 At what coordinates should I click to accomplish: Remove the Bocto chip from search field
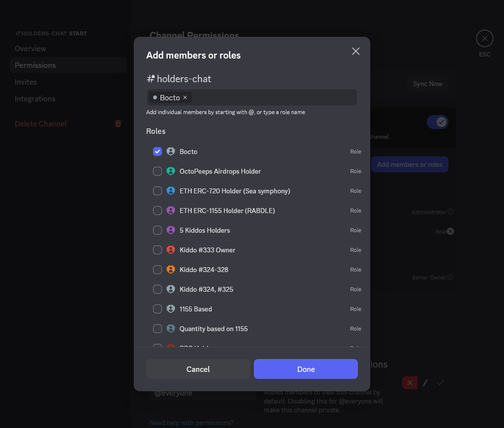pos(185,97)
